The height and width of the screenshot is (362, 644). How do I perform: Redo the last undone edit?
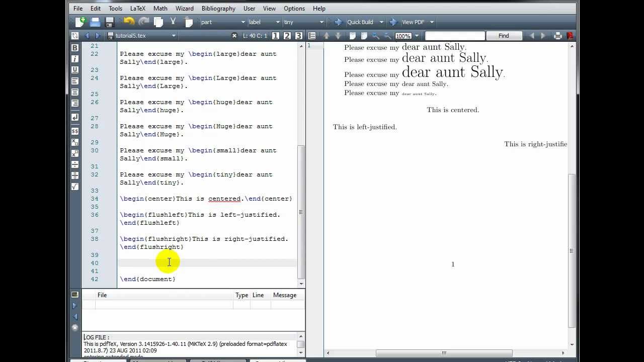pos(143,22)
